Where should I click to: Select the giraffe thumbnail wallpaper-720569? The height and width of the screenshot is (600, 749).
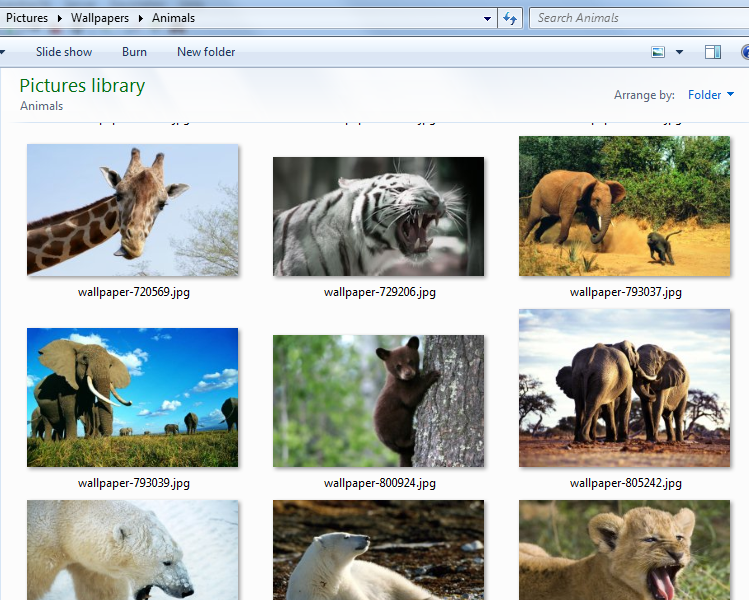coord(132,210)
